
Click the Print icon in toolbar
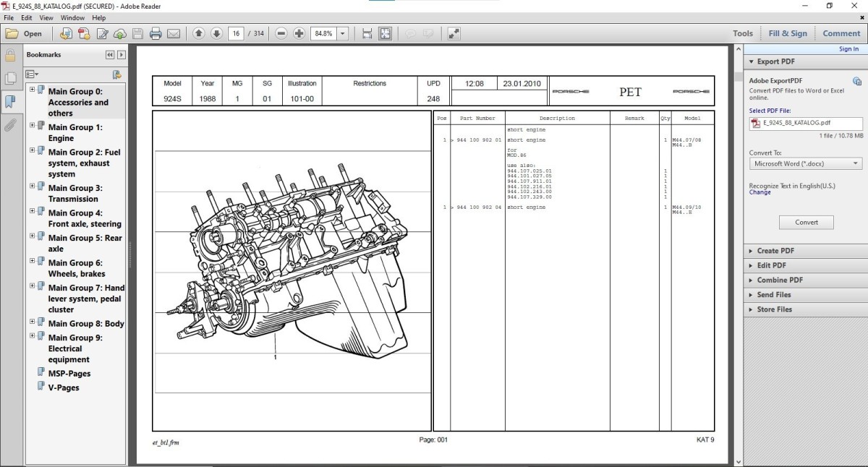[x=156, y=33]
